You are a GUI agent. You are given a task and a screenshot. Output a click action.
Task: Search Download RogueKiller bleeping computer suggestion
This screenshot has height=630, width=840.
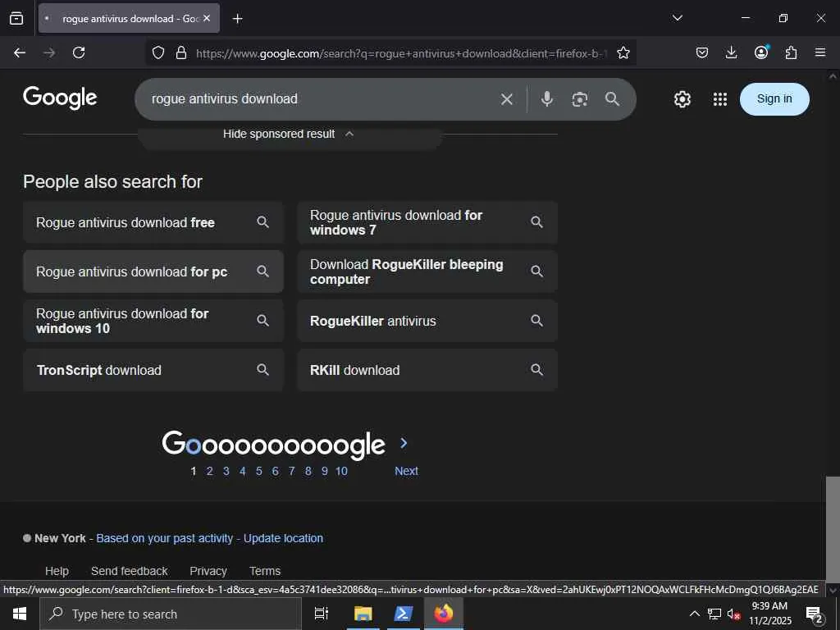coord(427,272)
